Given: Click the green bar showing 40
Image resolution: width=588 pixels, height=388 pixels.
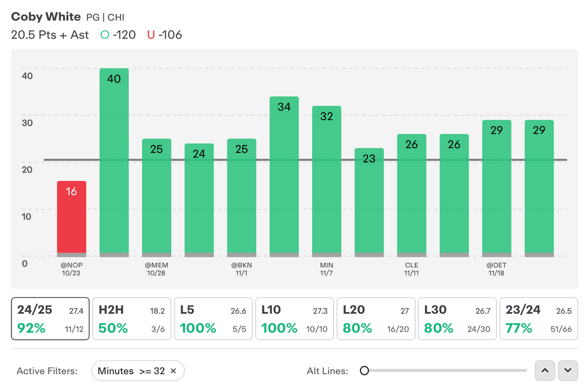Looking at the screenshot, I should click(x=114, y=163).
